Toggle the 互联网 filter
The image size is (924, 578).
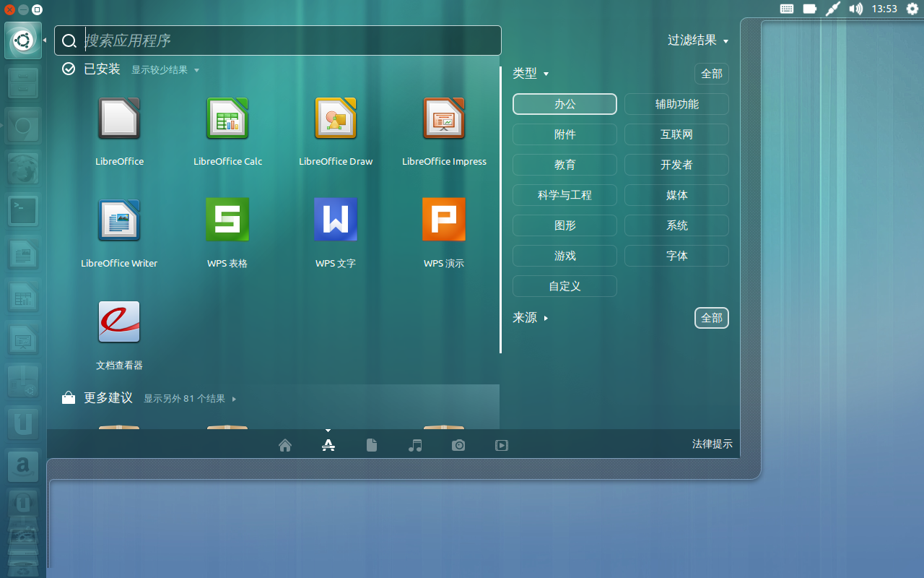pos(676,134)
